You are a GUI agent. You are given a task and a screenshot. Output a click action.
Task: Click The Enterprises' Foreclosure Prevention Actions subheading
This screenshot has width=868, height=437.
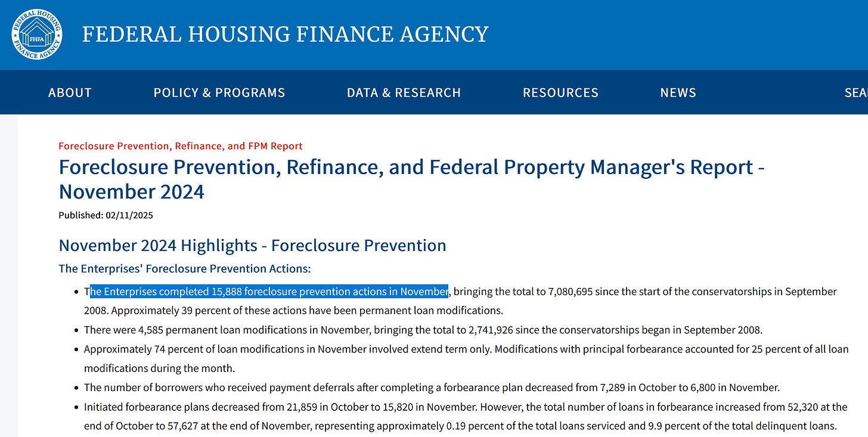[x=185, y=269]
